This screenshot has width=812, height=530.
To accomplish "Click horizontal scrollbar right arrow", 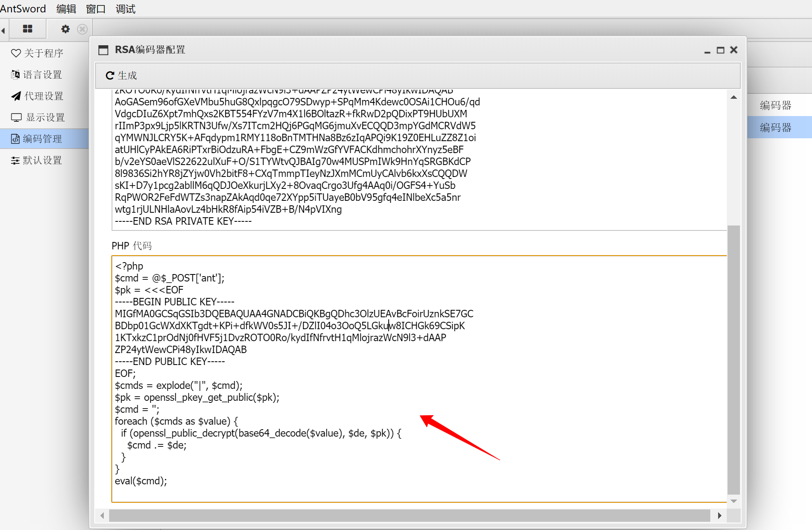I will point(719,515).
